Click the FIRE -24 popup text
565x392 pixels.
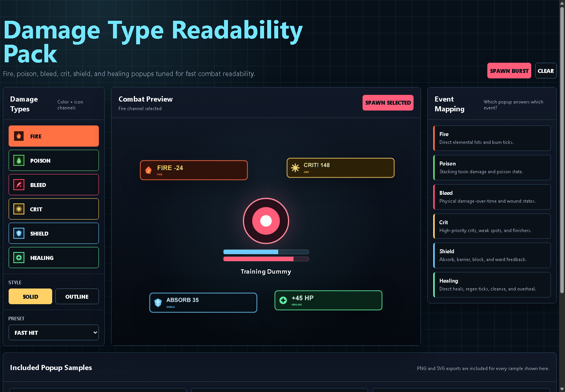[x=170, y=168]
